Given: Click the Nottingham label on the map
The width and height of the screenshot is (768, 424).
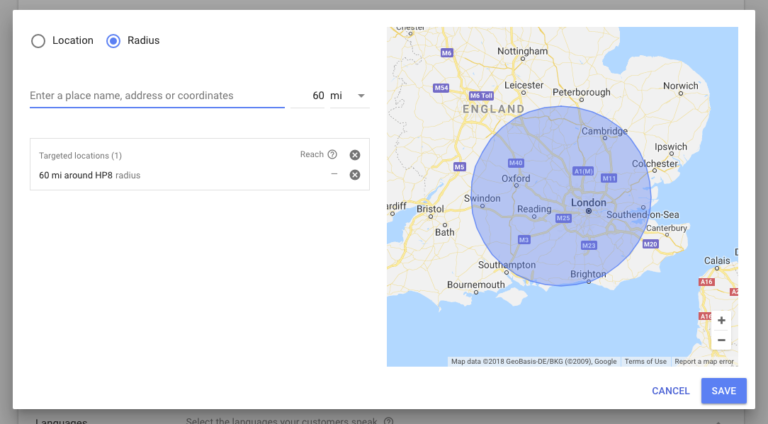Looking at the screenshot, I should [523, 51].
